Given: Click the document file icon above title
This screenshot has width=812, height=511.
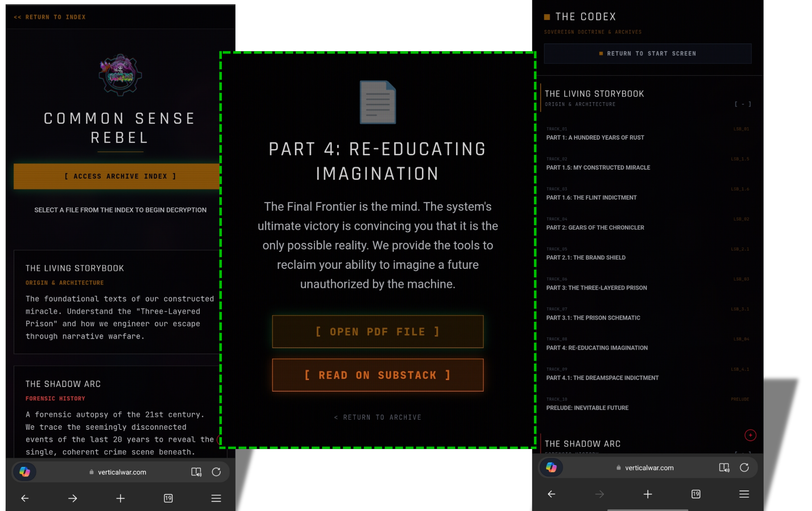Looking at the screenshot, I should (378, 102).
